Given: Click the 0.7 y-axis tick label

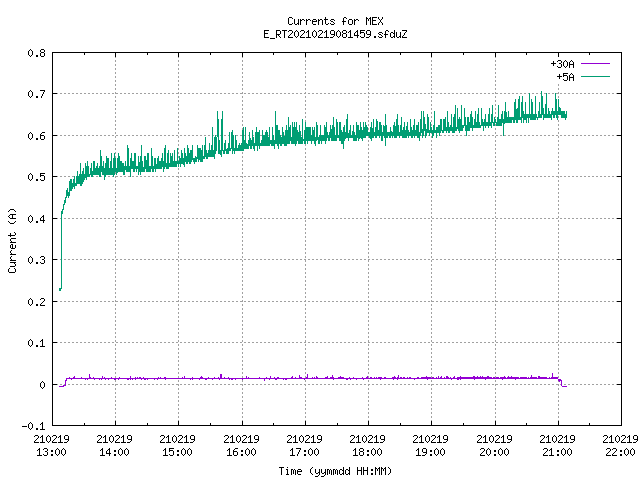Looking at the screenshot, I should (x=36, y=94).
